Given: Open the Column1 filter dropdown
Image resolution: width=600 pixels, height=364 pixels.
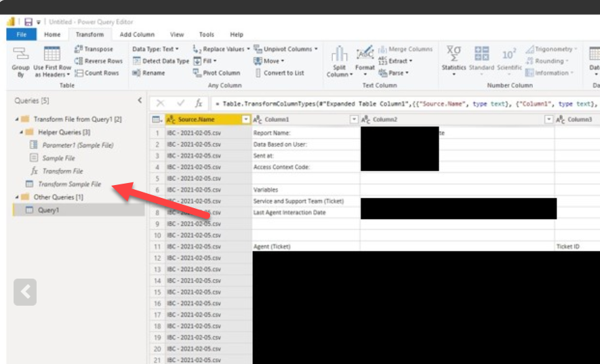Looking at the screenshot, I should pos(354,119).
